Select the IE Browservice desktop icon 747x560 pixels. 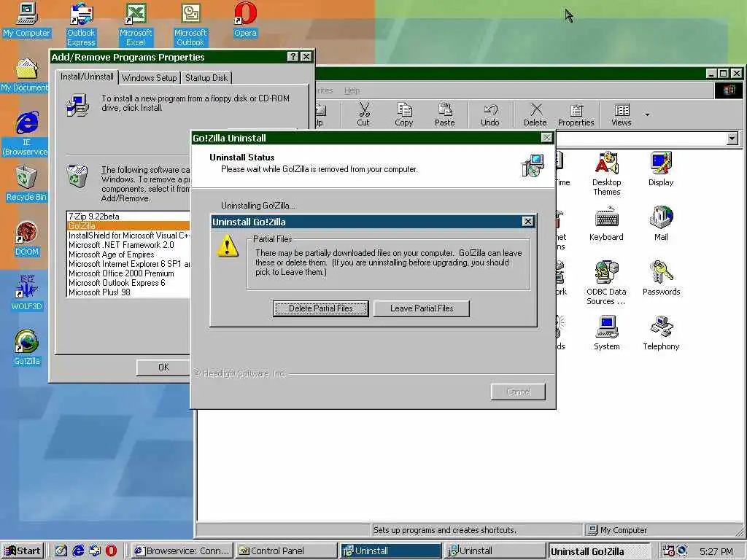pos(26,133)
